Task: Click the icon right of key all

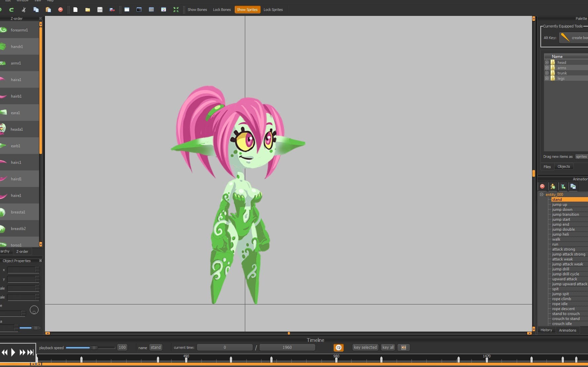Action: click(x=404, y=347)
